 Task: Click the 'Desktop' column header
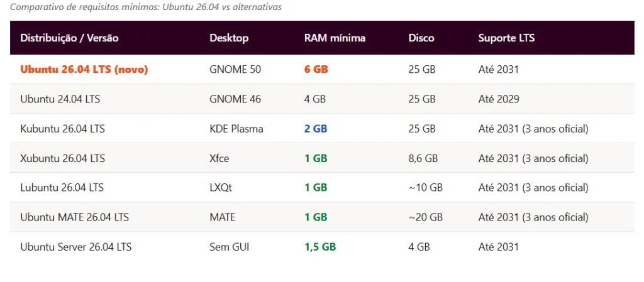tap(229, 38)
